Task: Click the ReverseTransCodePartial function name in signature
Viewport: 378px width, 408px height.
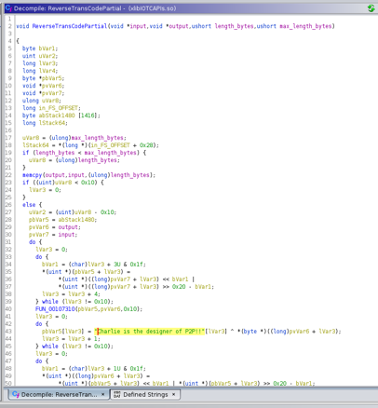Action: (70, 26)
